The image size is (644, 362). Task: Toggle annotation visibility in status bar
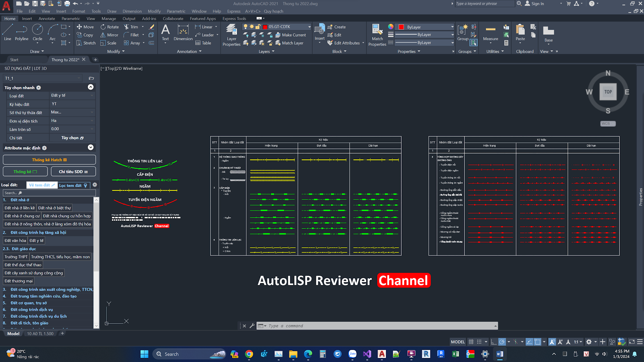tap(552, 342)
